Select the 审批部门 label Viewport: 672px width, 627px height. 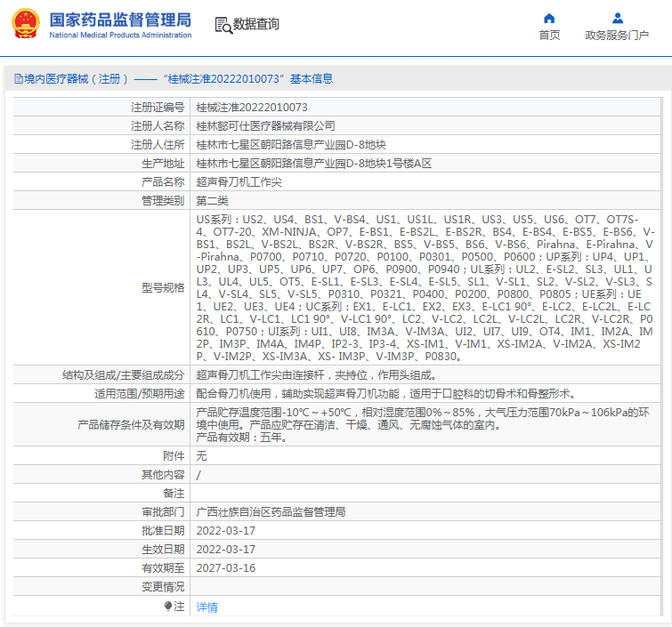pyautogui.click(x=163, y=511)
